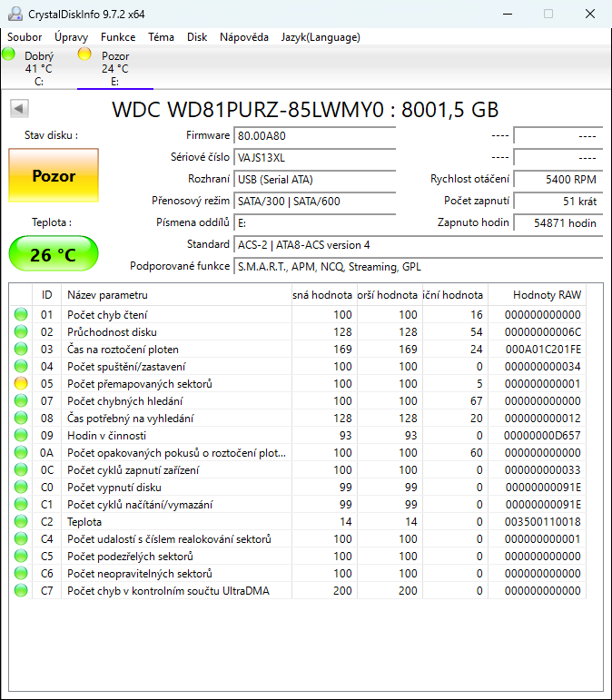612x700 pixels.
Task: Click raw value 003500110018
Action: point(543,522)
